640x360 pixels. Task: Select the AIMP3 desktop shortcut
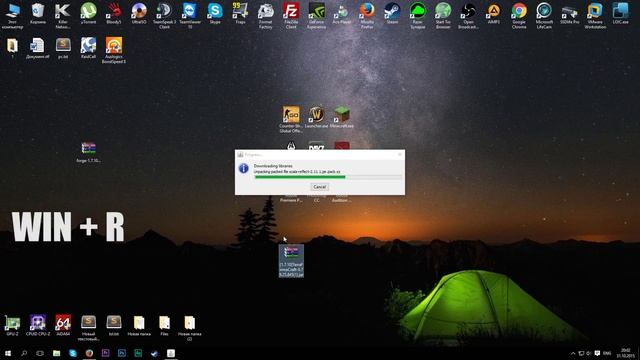click(493, 13)
